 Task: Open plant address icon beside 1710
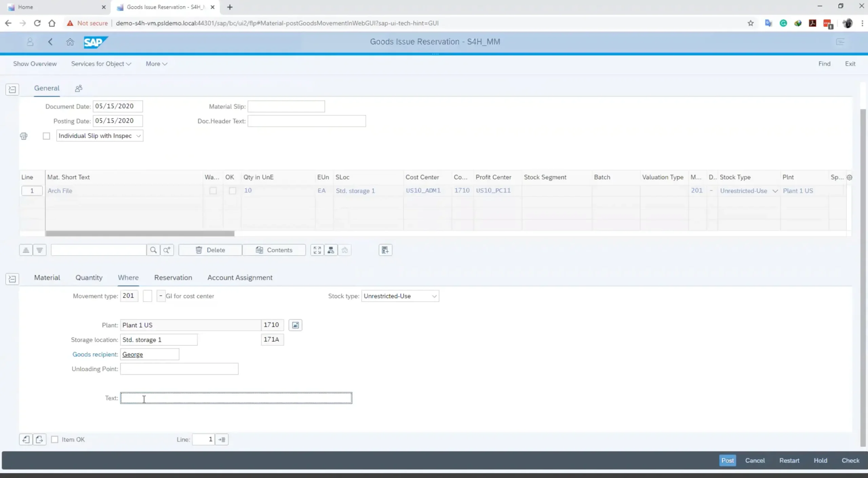coord(295,325)
